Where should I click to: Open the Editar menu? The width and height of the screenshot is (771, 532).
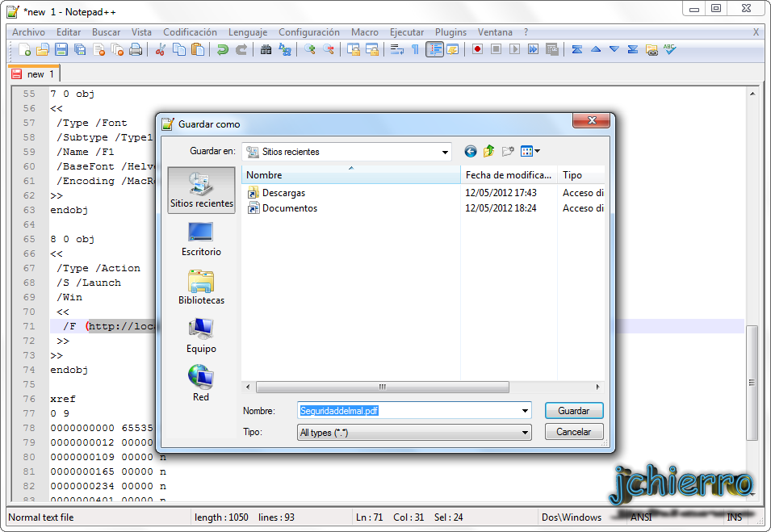[x=69, y=32]
